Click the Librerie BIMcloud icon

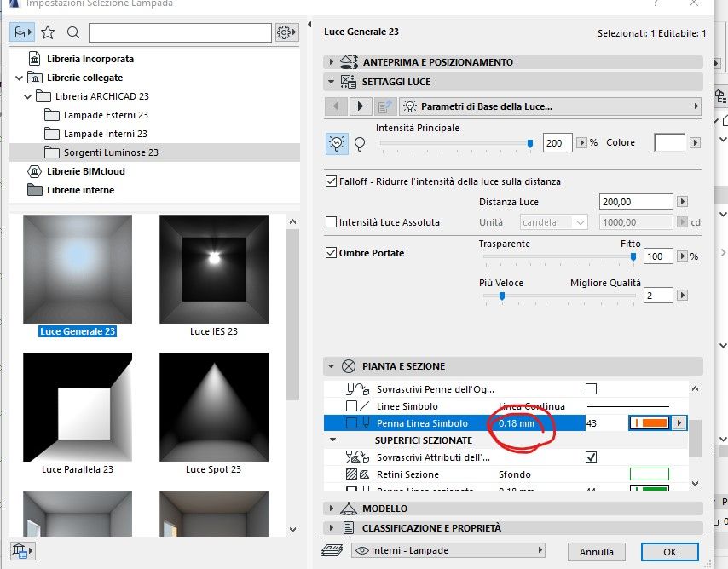tap(34, 171)
